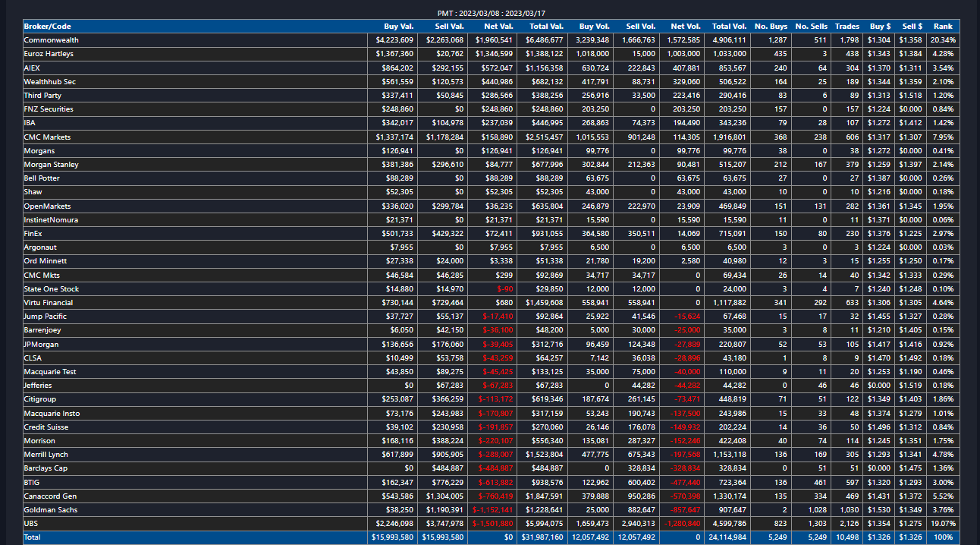Select the Canaccord Gen broker name
The height and width of the screenshot is (545, 980).
pyautogui.click(x=50, y=496)
